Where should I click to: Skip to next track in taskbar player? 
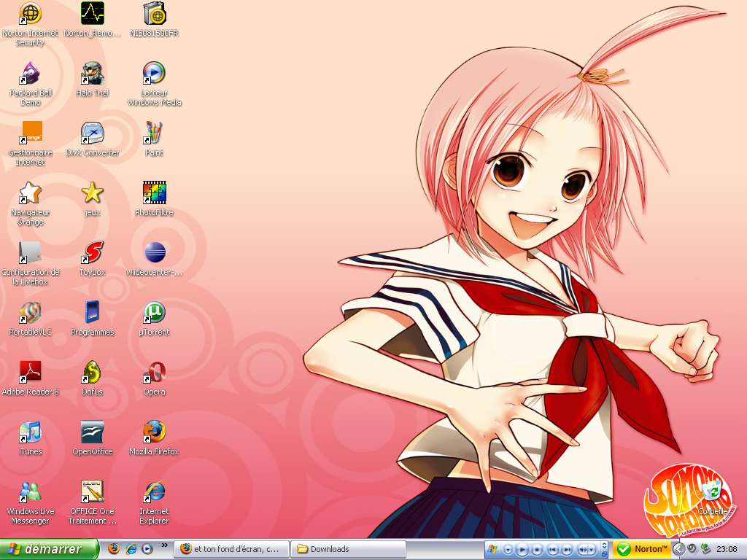[567, 550]
